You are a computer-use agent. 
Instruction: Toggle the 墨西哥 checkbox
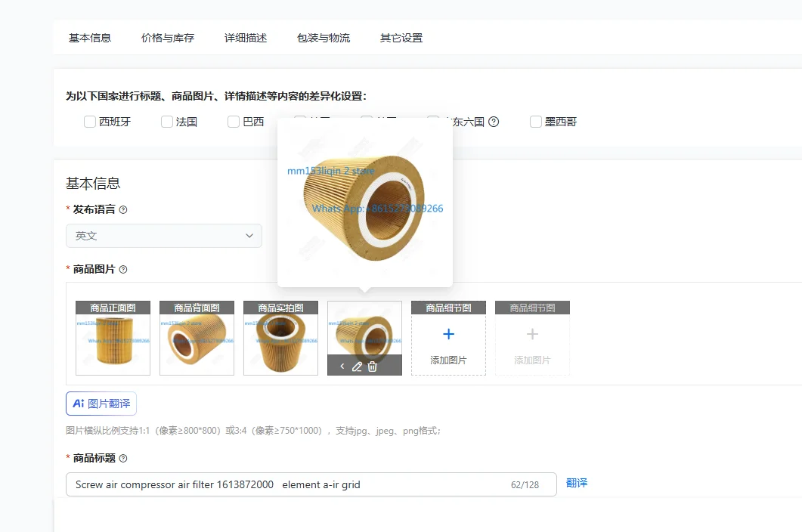click(x=535, y=122)
